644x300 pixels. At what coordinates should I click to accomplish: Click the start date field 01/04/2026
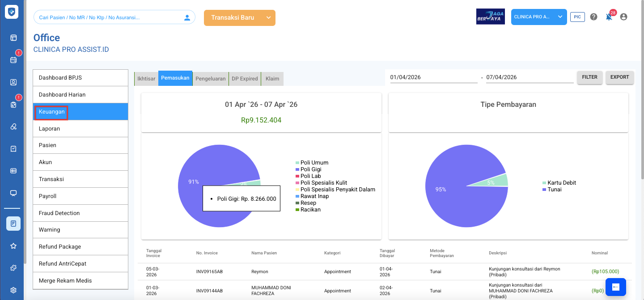click(x=433, y=77)
